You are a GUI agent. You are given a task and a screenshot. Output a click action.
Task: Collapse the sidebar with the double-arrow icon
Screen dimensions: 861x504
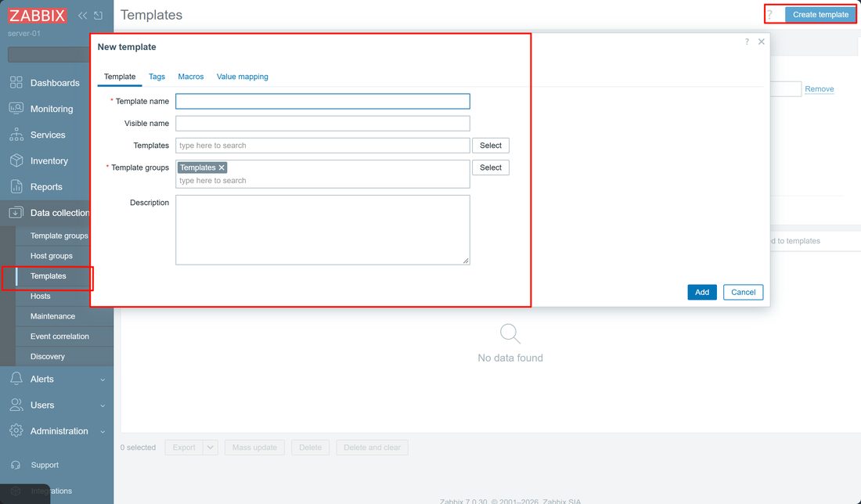pos(82,16)
